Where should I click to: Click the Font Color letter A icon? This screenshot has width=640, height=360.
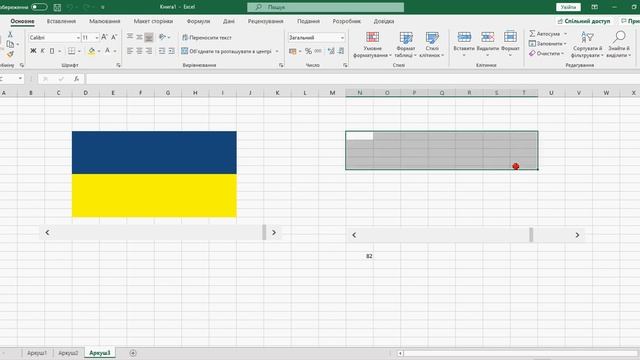click(x=107, y=51)
